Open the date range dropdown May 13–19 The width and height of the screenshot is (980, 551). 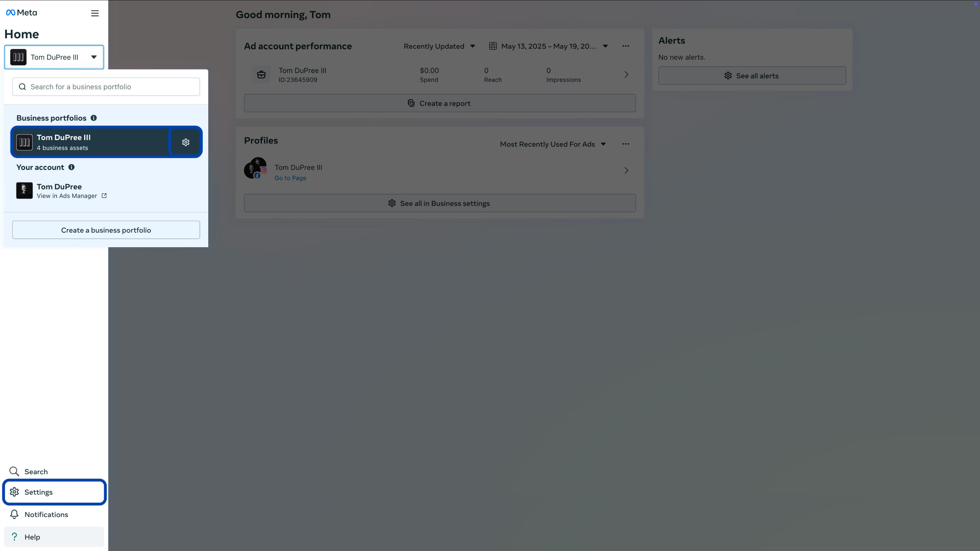548,46
